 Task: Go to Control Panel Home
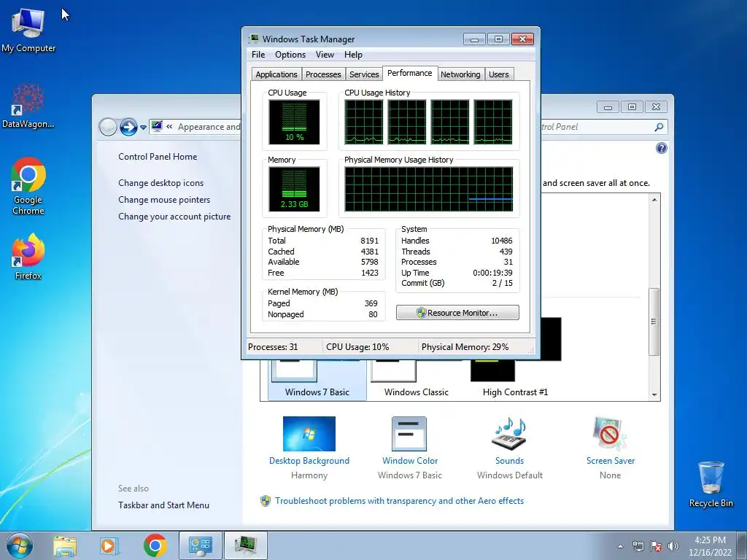tap(158, 157)
